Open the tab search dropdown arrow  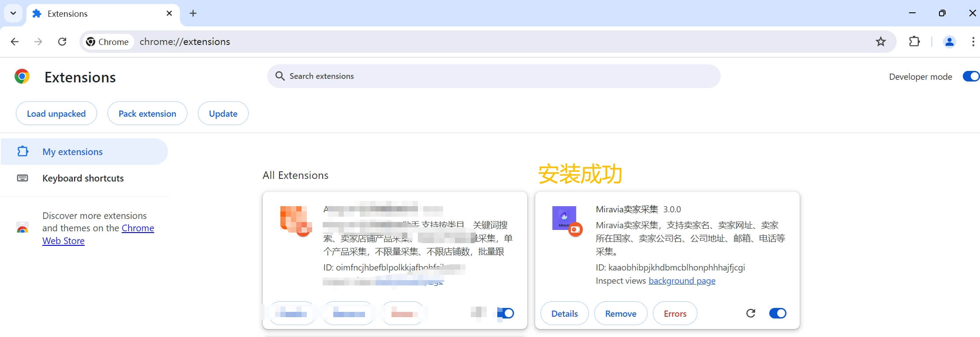[13, 13]
